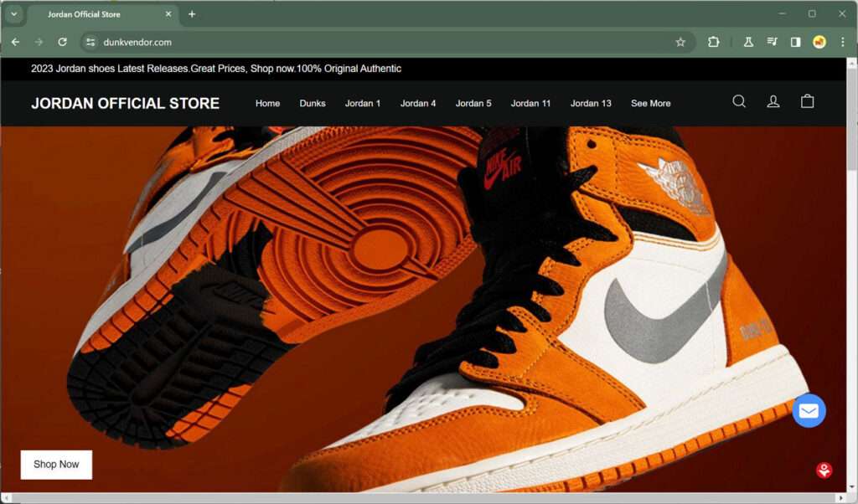Open the Chrome three-dot menu
The image size is (858, 504).
click(x=843, y=42)
